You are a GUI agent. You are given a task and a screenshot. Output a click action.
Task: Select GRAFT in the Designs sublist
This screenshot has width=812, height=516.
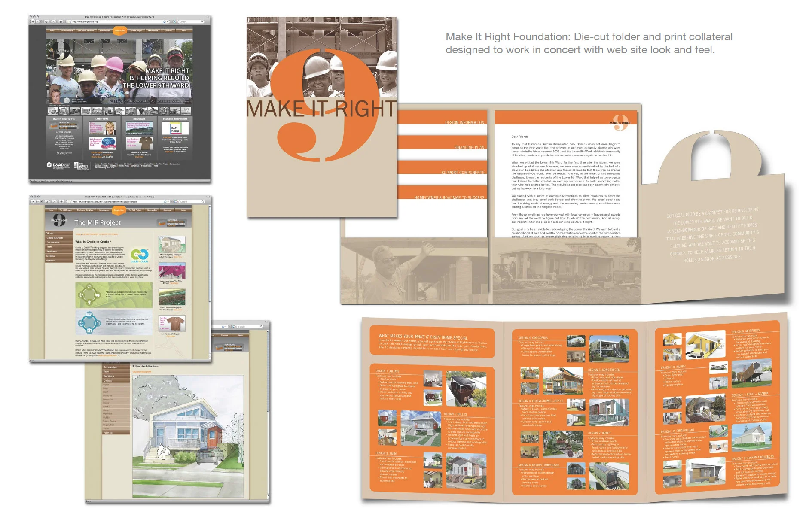click(x=116, y=407)
